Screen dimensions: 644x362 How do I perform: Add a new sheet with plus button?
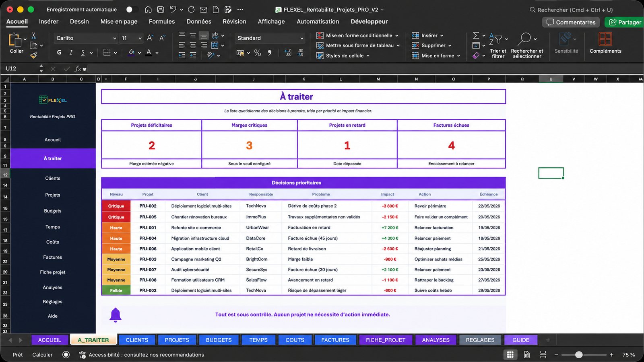tap(548, 340)
